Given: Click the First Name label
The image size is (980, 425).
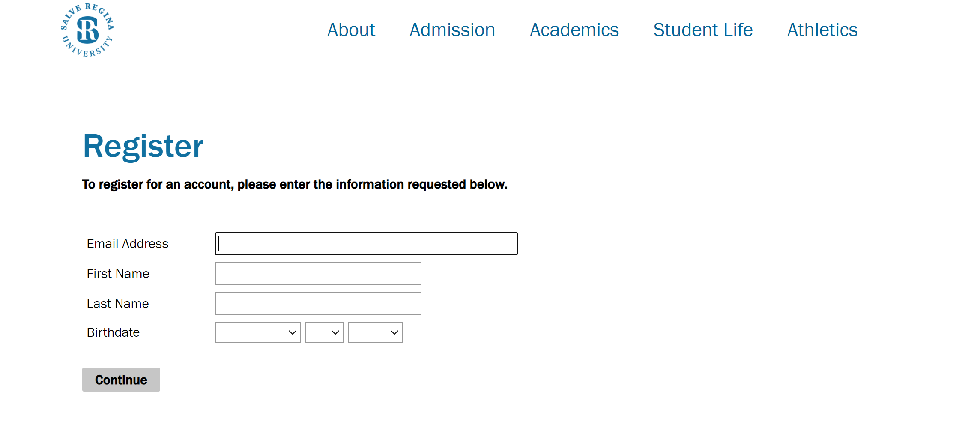Looking at the screenshot, I should pyautogui.click(x=118, y=274).
